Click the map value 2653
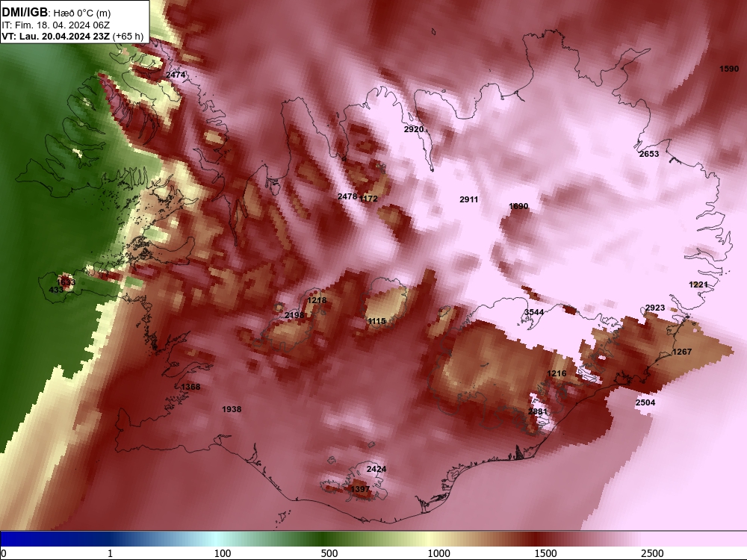Viewport: 747px width, 560px height. tap(649, 154)
